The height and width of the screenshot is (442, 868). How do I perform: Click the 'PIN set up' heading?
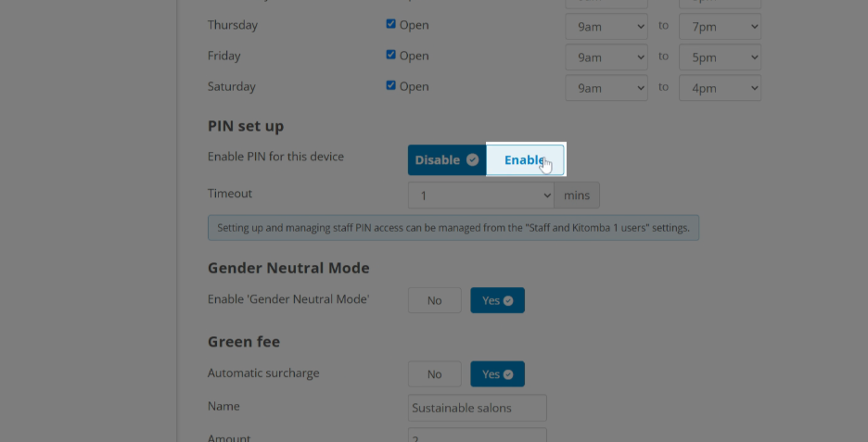[246, 126]
